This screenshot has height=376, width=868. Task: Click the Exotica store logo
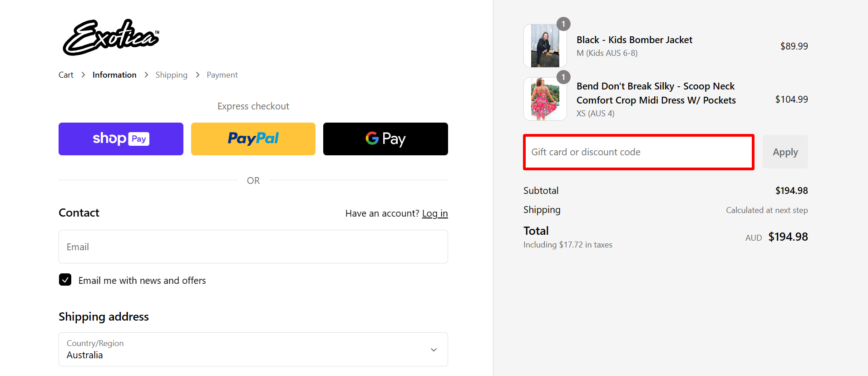110,37
